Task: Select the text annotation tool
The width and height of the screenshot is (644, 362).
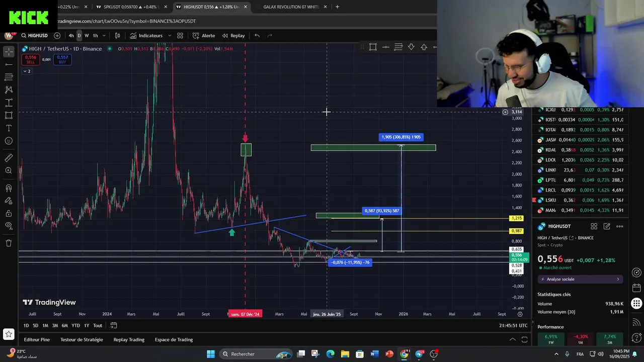Action: [x=9, y=128]
